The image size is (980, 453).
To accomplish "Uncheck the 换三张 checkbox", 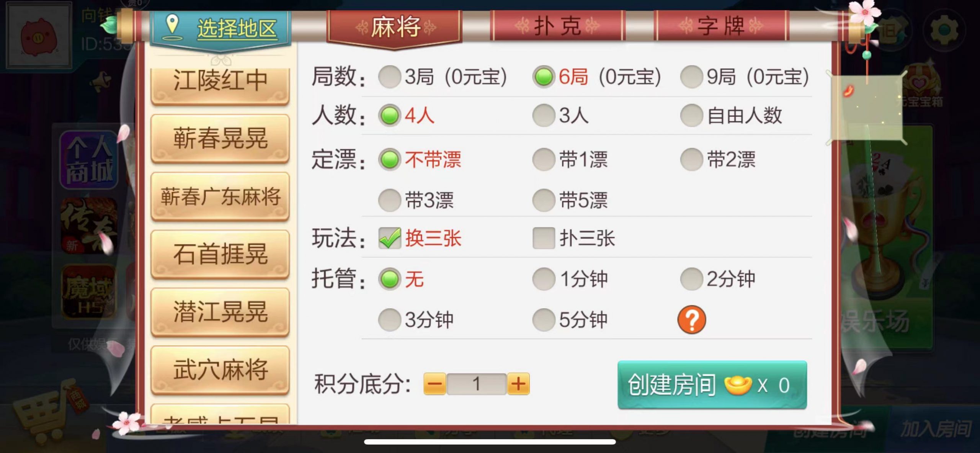I will [389, 238].
